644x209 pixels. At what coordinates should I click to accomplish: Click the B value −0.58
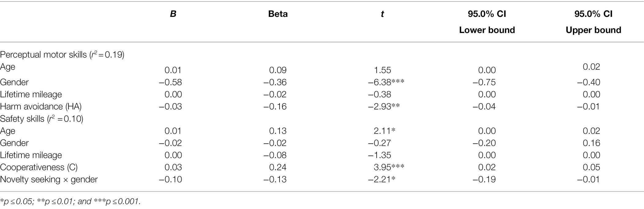click(170, 82)
